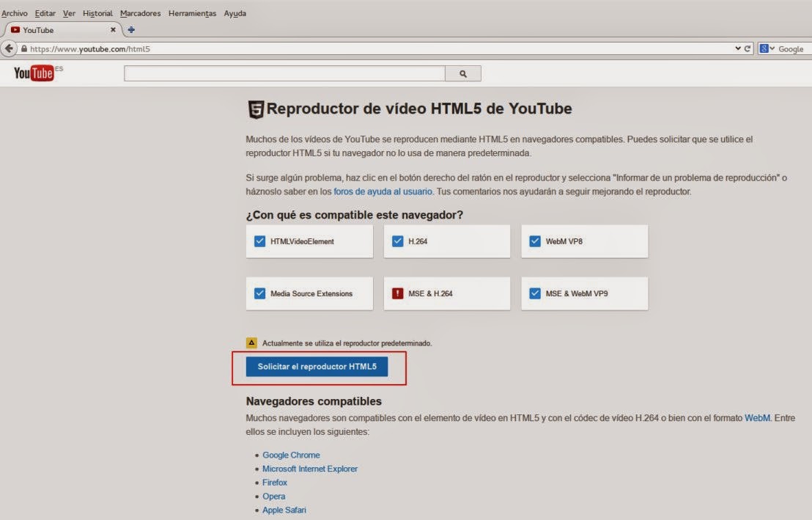Click the HTMLVideoElement checkmark
This screenshot has width=812, height=520.
[259, 241]
